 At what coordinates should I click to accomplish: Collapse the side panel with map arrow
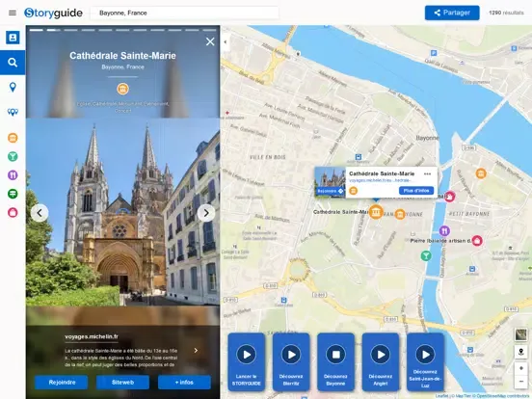226,42
